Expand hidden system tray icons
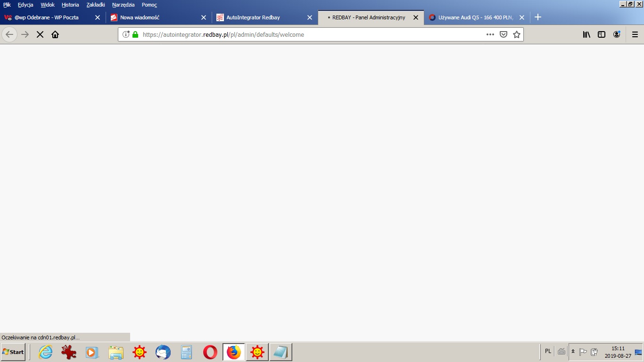 click(573, 352)
